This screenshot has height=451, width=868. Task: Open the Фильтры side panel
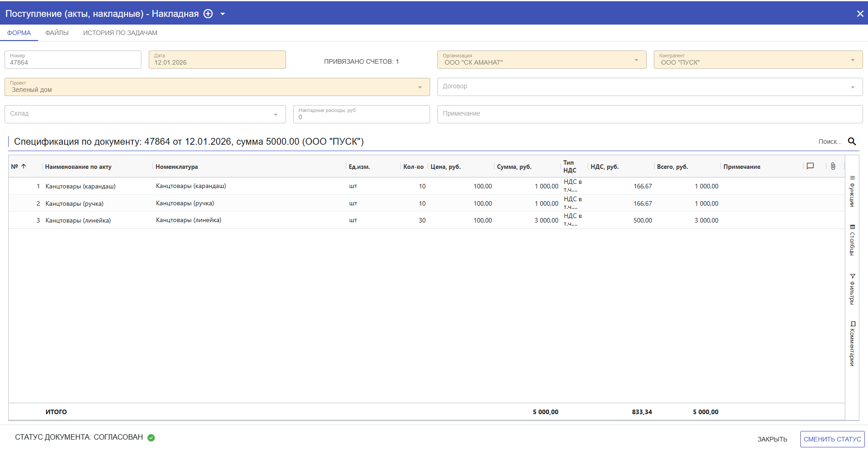pyautogui.click(x=852, y=289)
